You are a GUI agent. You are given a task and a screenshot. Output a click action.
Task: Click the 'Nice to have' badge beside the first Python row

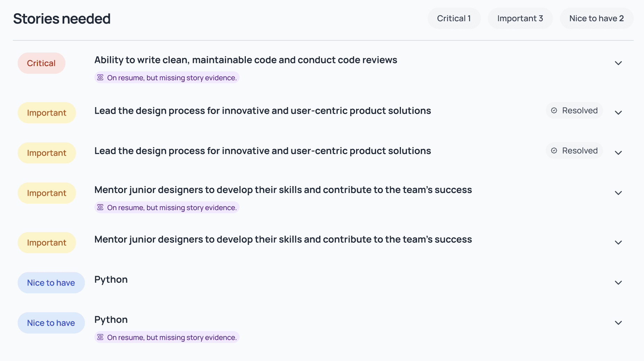[51, 283]
